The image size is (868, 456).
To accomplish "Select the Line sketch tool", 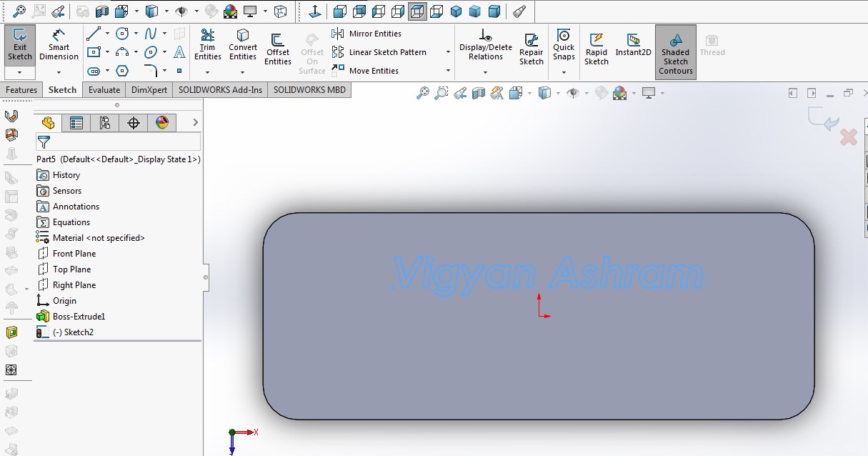I will click(93, 34).
